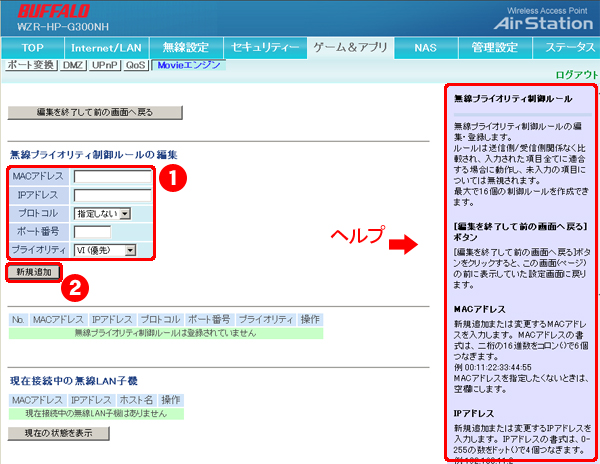Click the No. column header

tap(18, 319)
